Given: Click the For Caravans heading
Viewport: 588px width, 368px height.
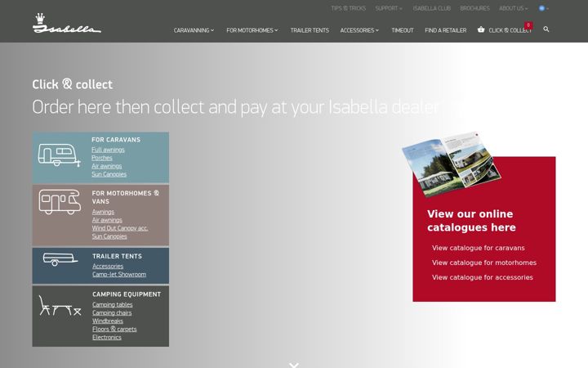Looking at the screenshot, I should pyautogui.click(x=116, y=140).
